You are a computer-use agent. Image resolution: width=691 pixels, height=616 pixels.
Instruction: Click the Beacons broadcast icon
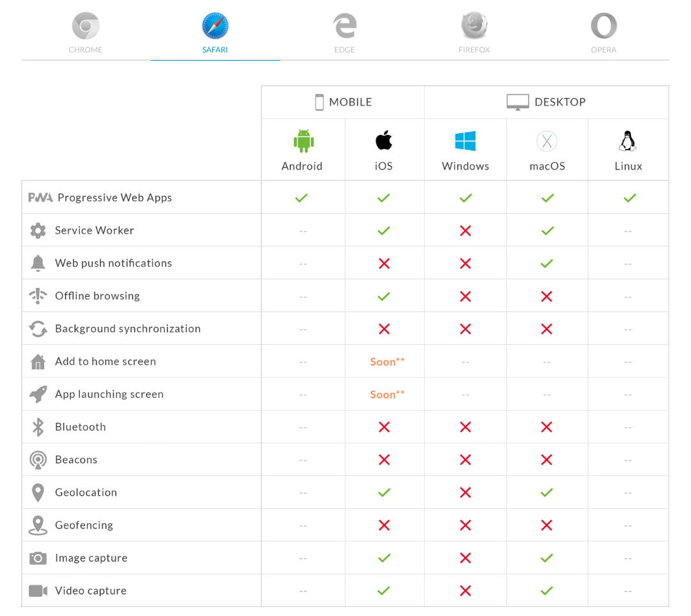pyautogui.click(x=38, y=460)
